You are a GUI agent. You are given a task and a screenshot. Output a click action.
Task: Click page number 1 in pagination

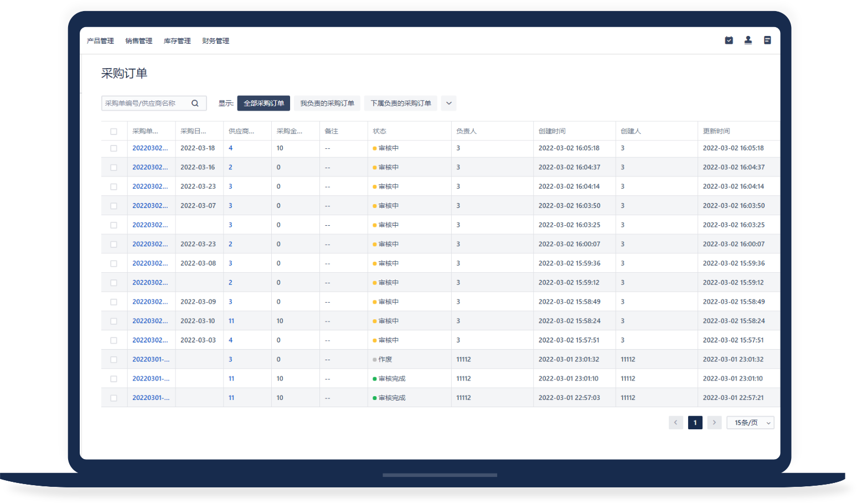[695, 423]
